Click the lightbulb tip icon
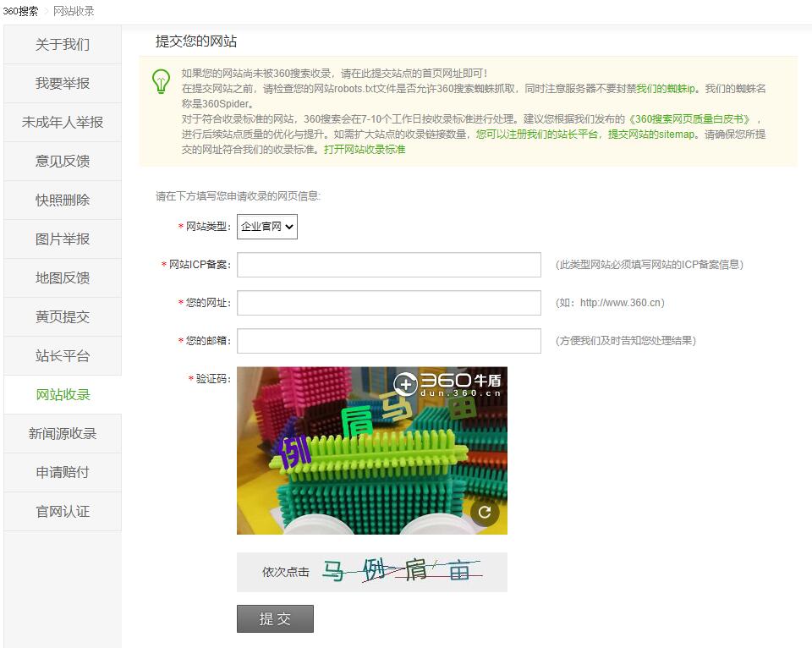This screenshot has height=648, width=812. pos(161,81)
